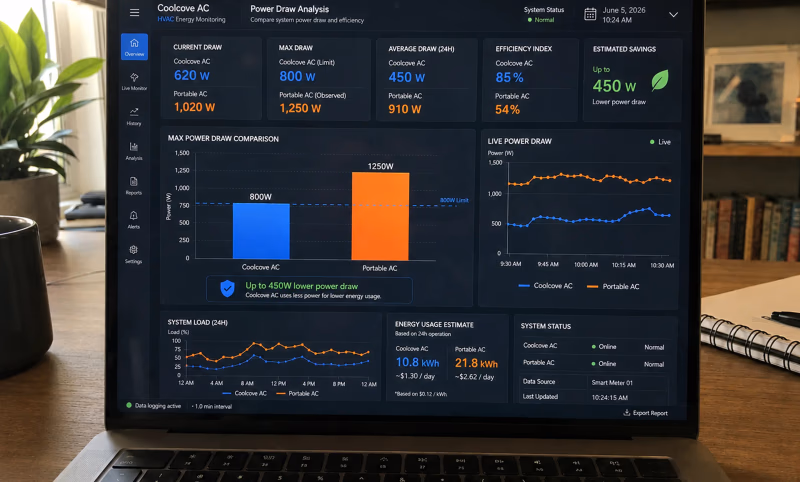Click the calendar icon beside the date
The image size is (800, 482).
coord(590,14)
